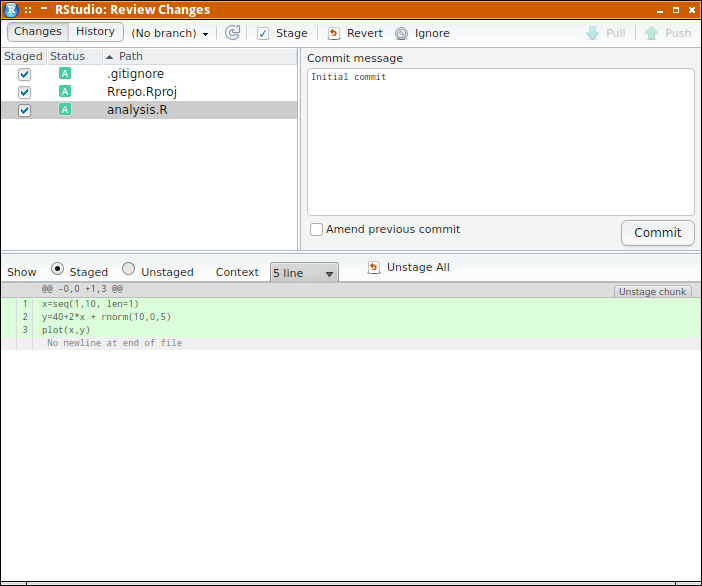Click the Commit button
702x586 pixels.
click(x=658, y=233)
